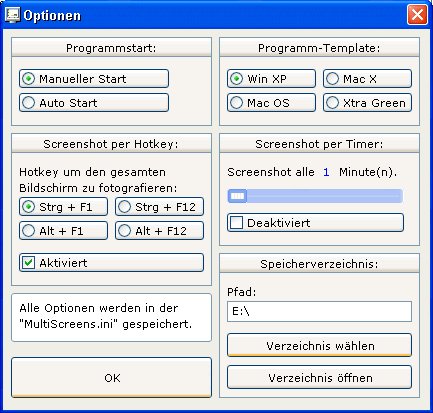
Task: Select the Manueller Start radio button
Action: click(94, 79)
